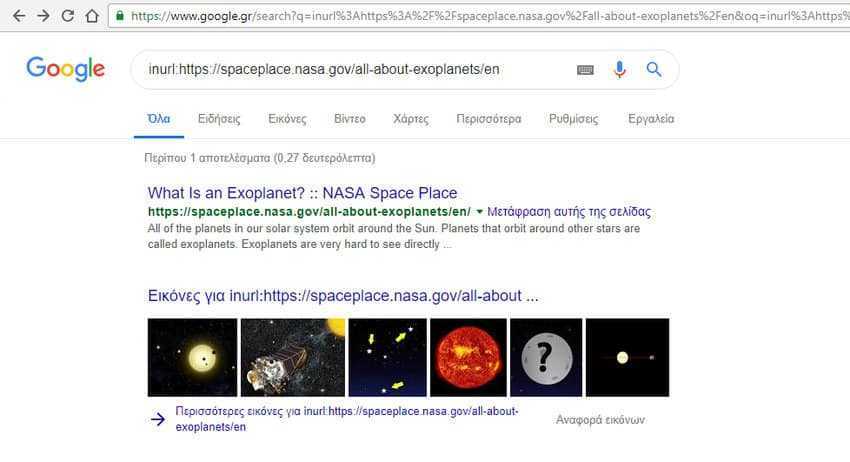850x462 pixels.
Task: Click the green secure padlock icon
Action: coord(120,16)
